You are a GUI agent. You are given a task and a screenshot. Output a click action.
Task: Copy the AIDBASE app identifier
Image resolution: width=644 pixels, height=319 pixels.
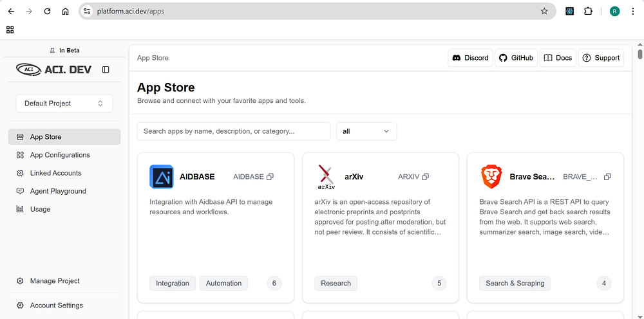270,177
